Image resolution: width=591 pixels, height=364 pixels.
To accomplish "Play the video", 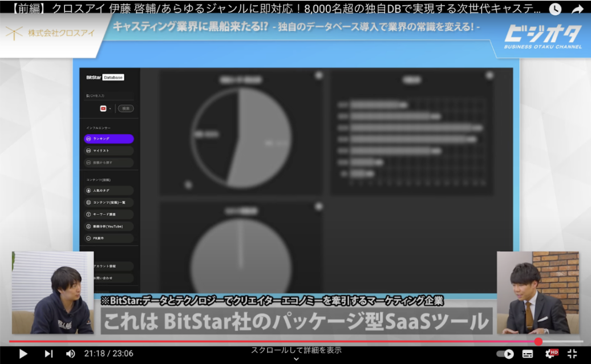I will pos(23,354).
